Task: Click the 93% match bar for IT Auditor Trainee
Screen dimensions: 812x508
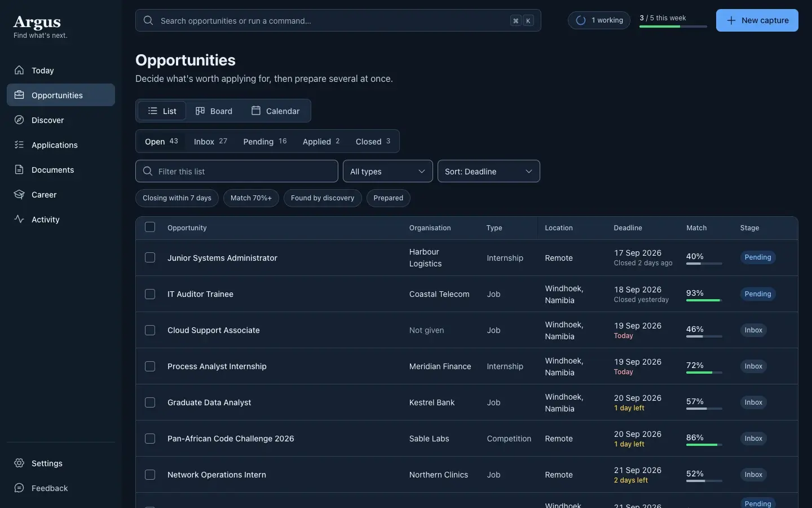Action: (704, 300)
